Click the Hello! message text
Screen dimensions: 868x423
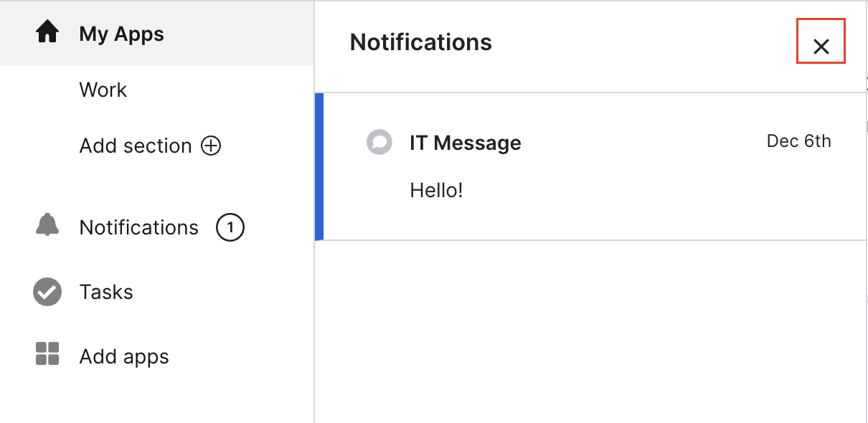(x=436, y=190)
